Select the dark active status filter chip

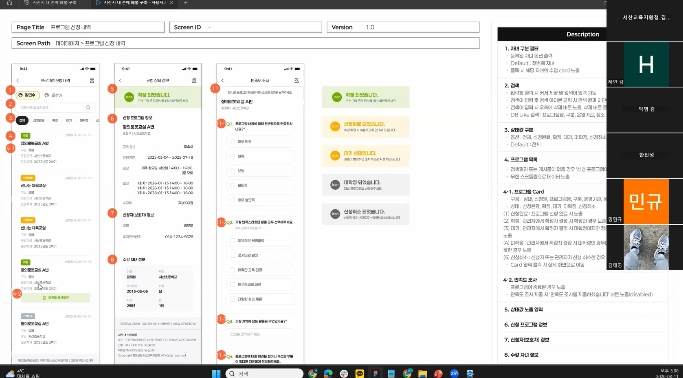click(22, 121)
